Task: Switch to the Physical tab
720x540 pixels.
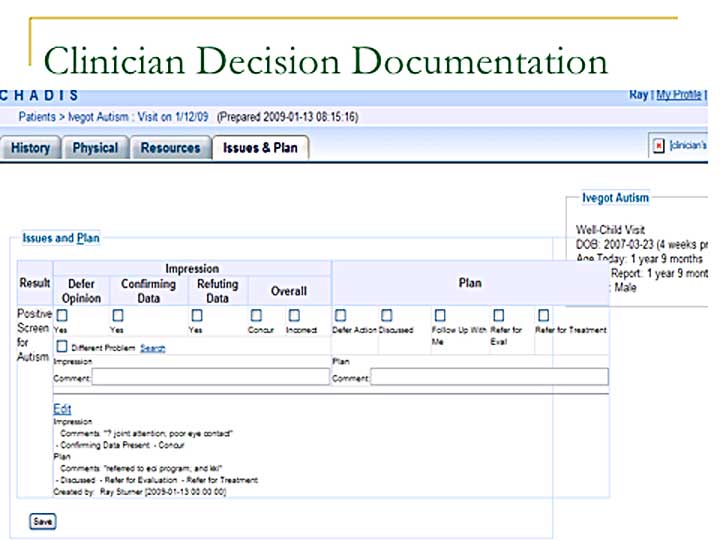Action: [96, 148]
